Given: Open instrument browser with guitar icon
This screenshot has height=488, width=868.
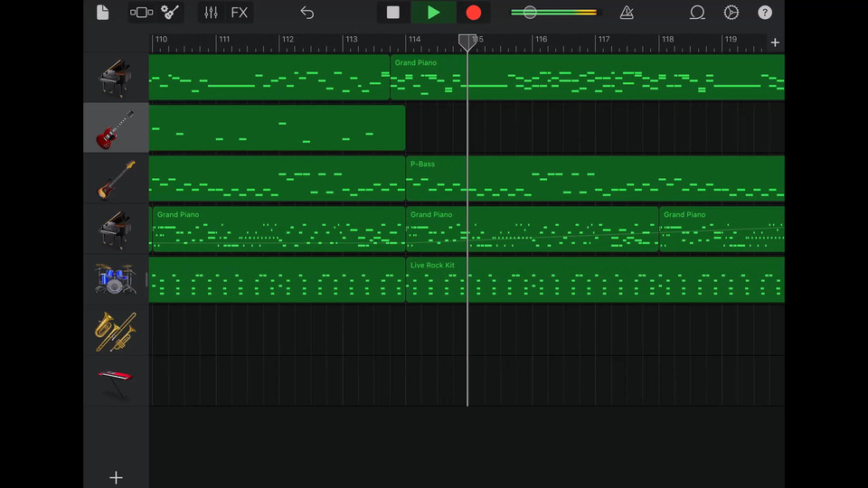Looking at the screenshot, I should click(170, 12).
